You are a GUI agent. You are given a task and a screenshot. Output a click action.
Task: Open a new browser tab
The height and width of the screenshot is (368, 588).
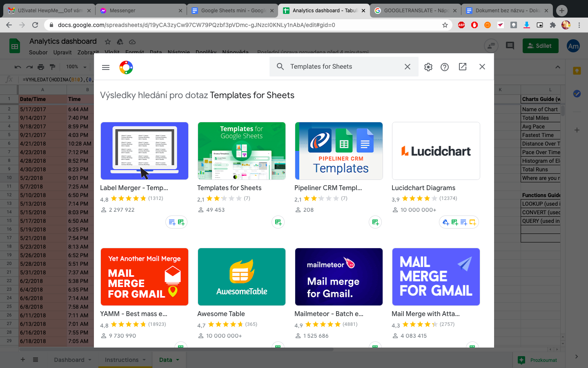tap(562, 11)
